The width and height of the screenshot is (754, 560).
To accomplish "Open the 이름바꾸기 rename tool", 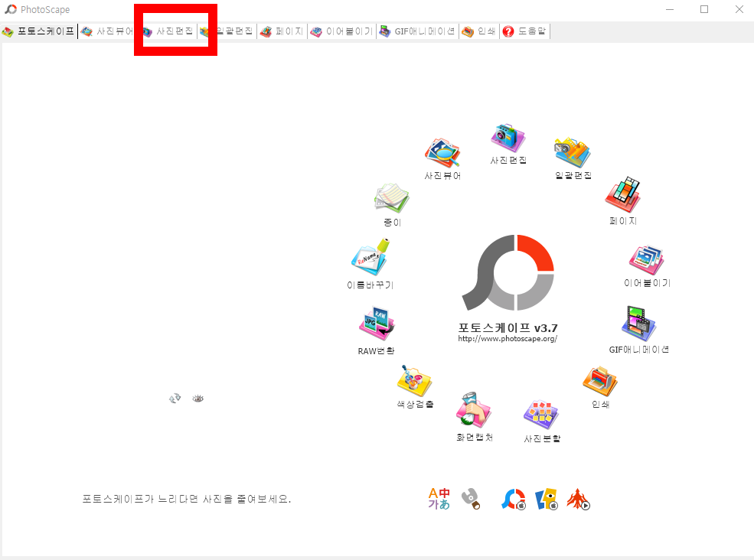I will click(369, 259).
